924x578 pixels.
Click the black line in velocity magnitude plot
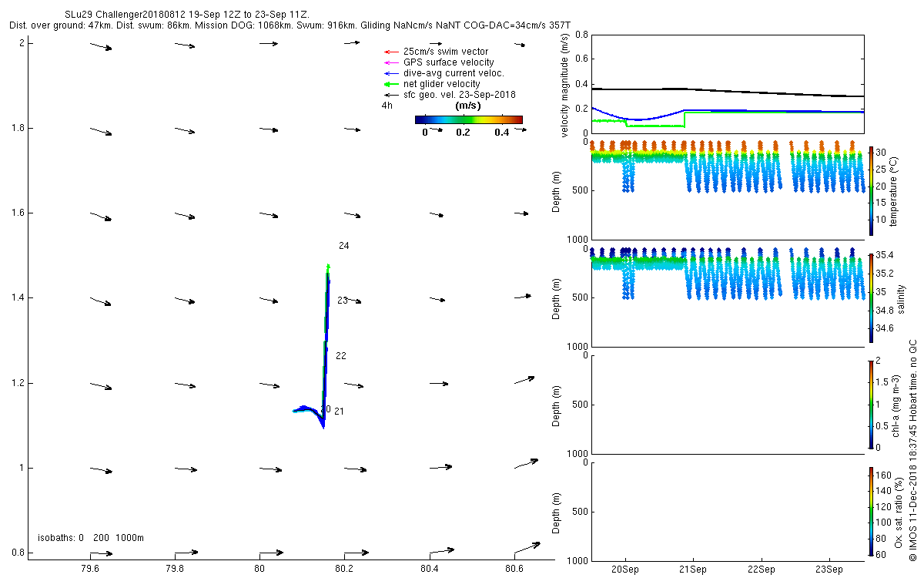727,92
